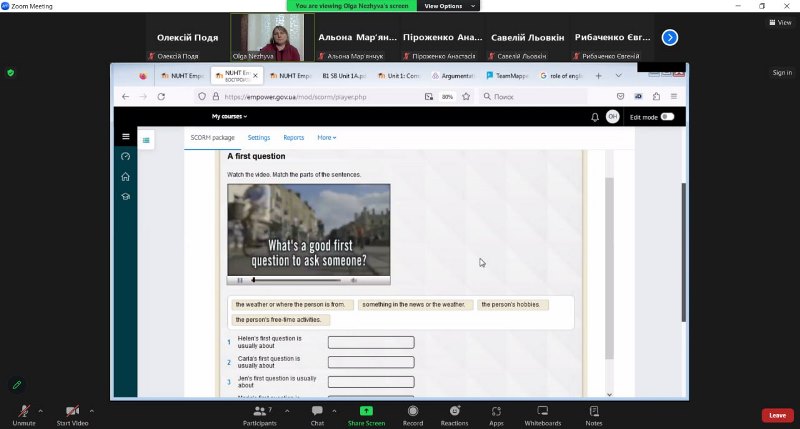Image resolution: width=800 pixels, height=429 pixels.
Task: Click the video progress slider
Action: point(296,280)
